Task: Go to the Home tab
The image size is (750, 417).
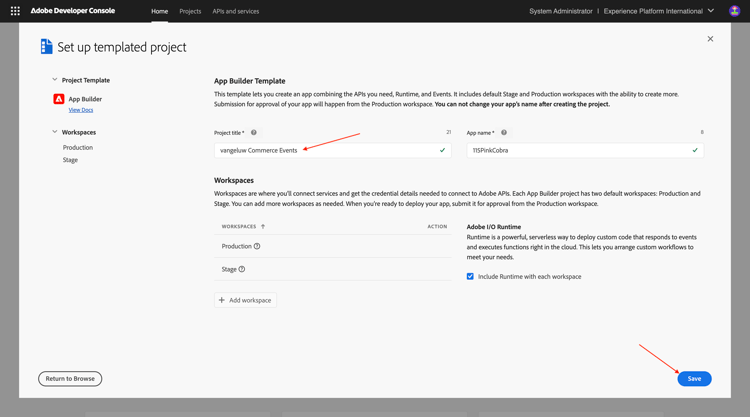Action: [x=160, y=11]
